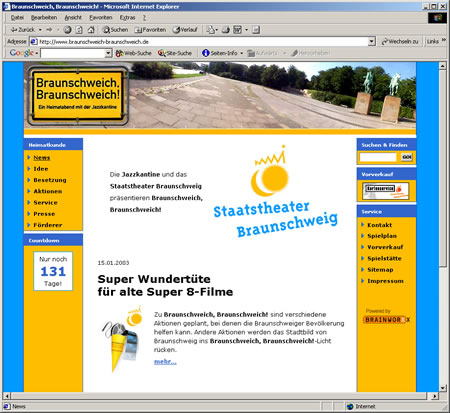Click the Staatstheater Braunschweig logo
This screenshot has width=450, height=413.
pos(275,192)
